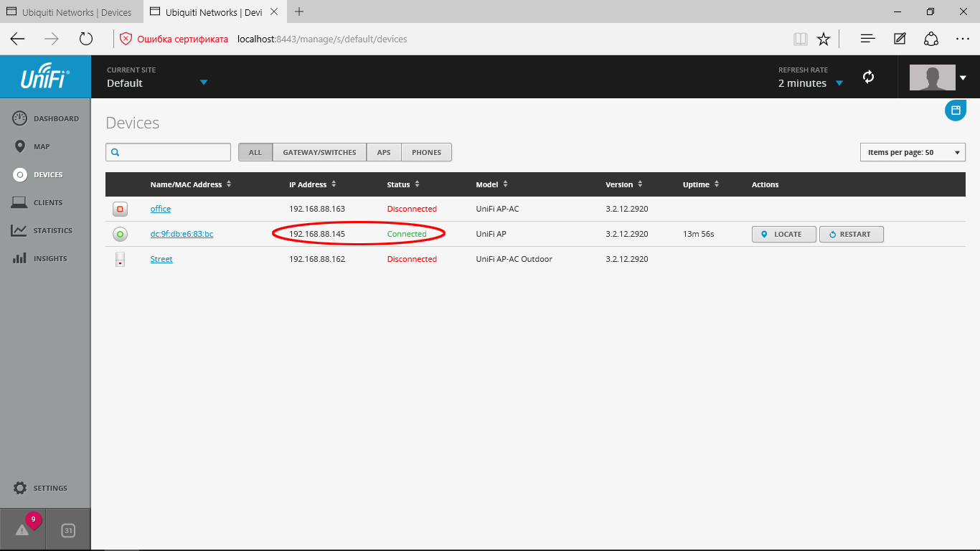The height and width of the screenshot is (551, 980).
Task: Click the Connected status text
Action: point(407,234)
